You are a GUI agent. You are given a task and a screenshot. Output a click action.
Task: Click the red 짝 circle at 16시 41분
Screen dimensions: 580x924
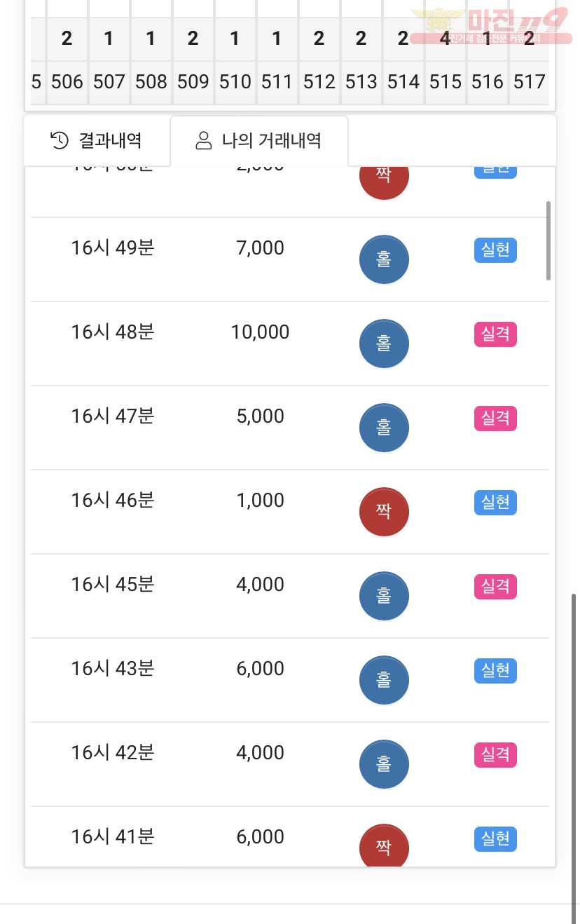pos(384,845)
